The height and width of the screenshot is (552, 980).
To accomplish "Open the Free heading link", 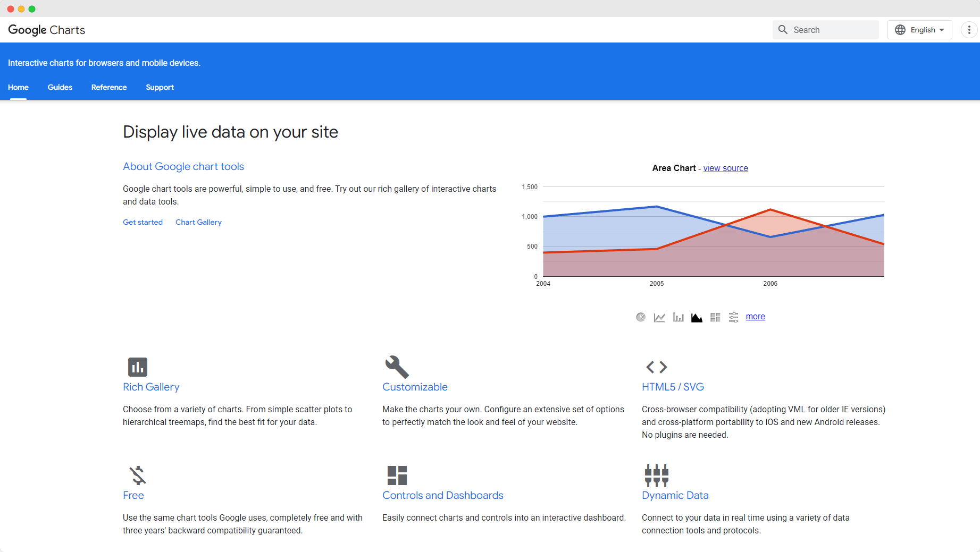I will 133,495.
